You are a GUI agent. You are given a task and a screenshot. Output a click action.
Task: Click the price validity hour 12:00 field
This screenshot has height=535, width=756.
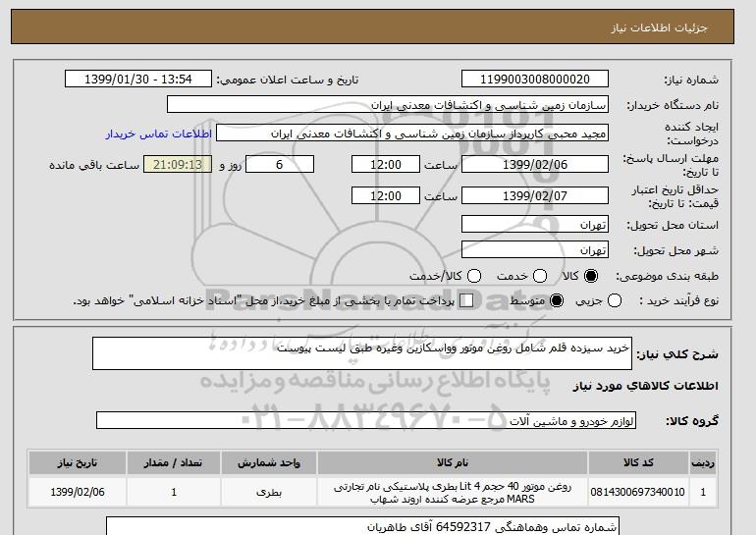point(386,195)
